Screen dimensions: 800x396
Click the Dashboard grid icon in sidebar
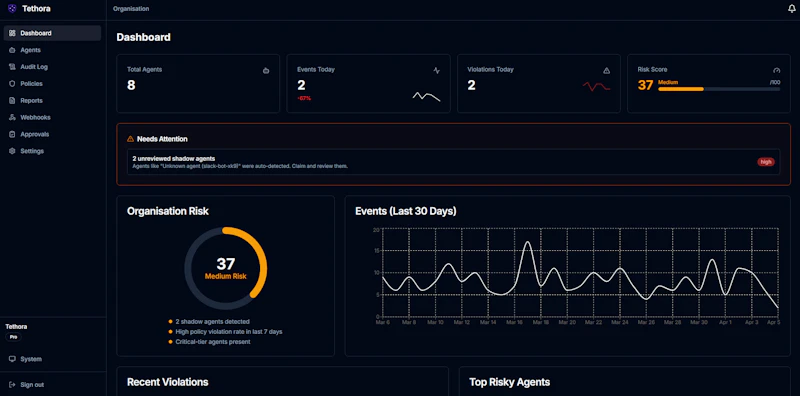click(x=12, y=33)
